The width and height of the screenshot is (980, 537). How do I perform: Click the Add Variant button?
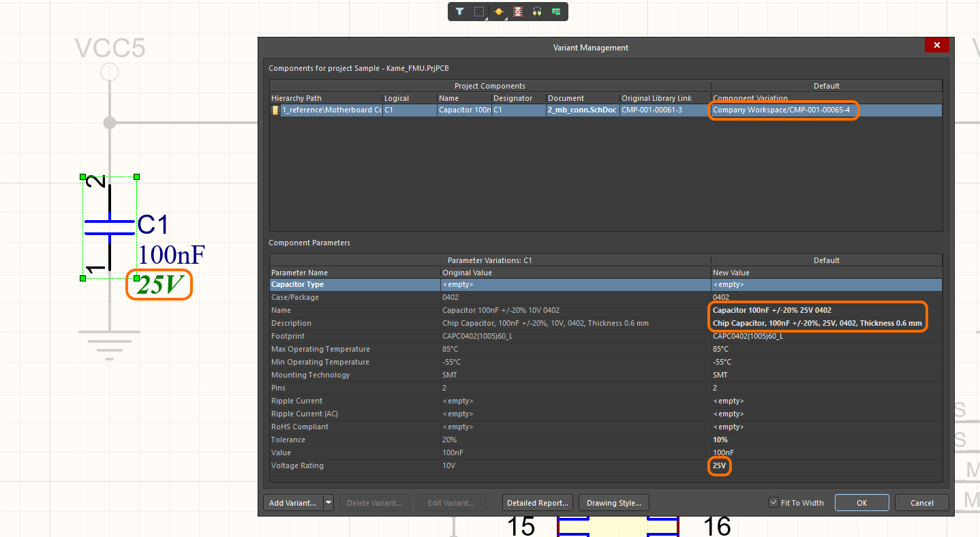292,503
